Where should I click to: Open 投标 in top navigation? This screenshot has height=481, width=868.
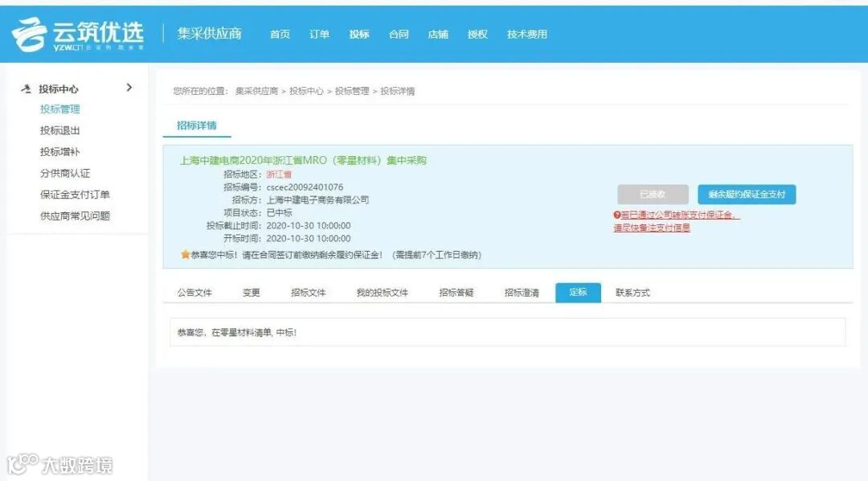(359, 35)
